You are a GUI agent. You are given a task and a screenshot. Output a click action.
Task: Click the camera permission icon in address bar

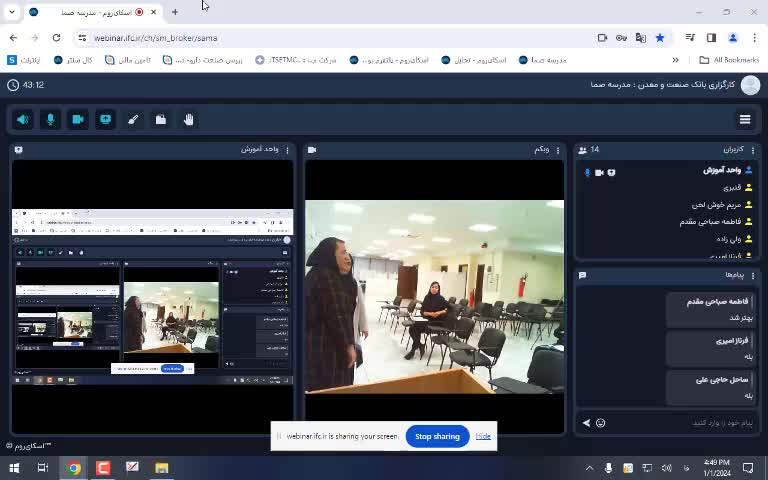602,38
